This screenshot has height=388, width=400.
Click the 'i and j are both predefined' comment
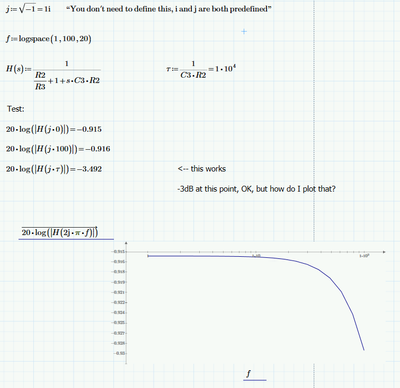pos(168,9)
